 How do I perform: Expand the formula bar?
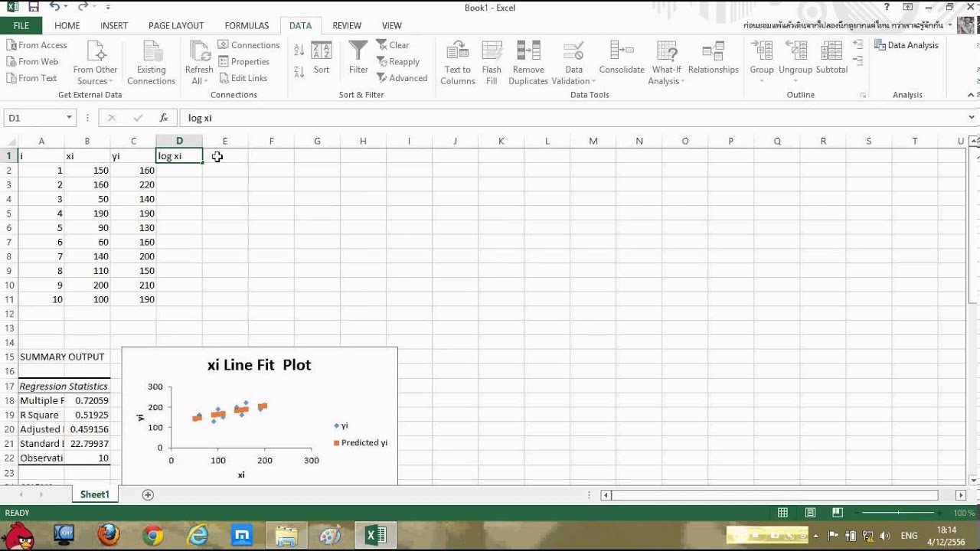click(972, 118)
